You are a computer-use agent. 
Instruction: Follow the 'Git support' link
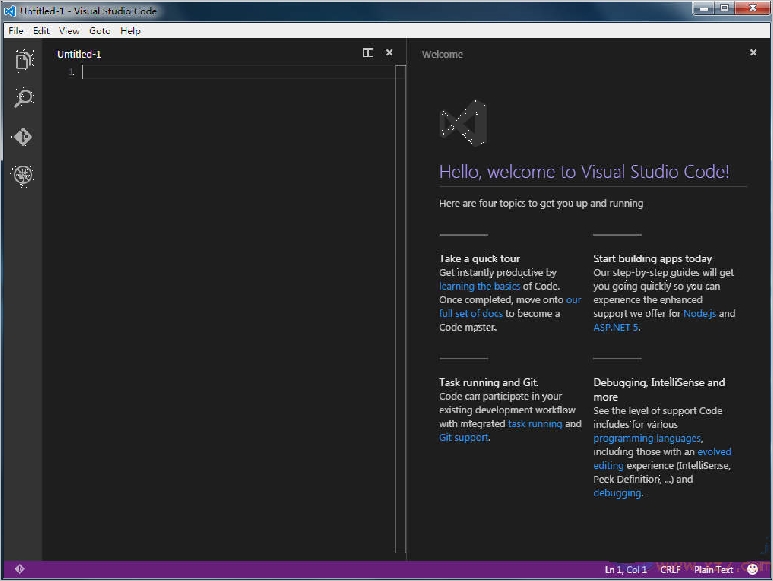463,438
